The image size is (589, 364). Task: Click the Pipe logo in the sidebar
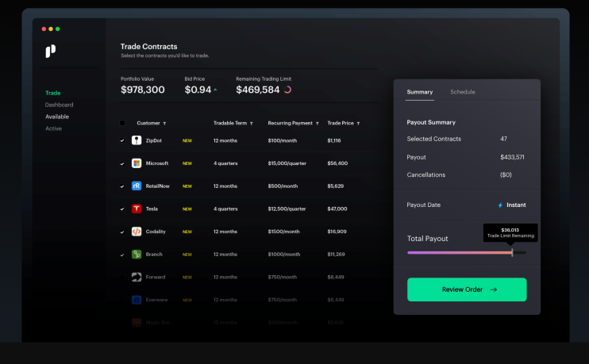pyautogui.click(x=51, y=52)
